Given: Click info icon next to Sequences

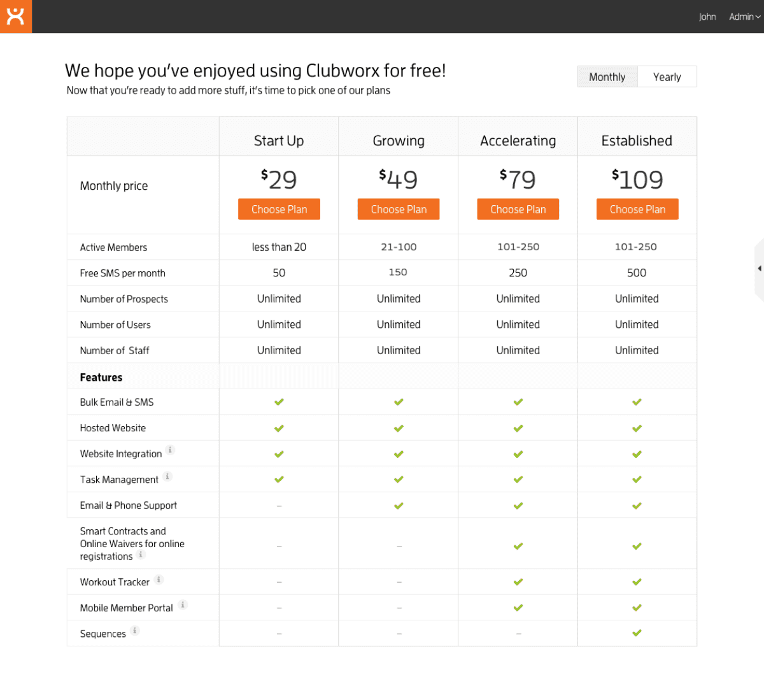Looking at the screenshot, I should (134, 631).
